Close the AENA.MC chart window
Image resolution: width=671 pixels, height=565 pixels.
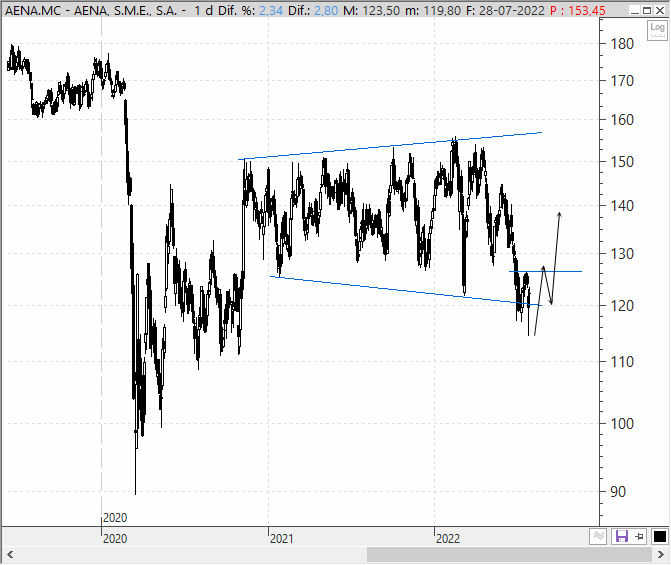660,10
